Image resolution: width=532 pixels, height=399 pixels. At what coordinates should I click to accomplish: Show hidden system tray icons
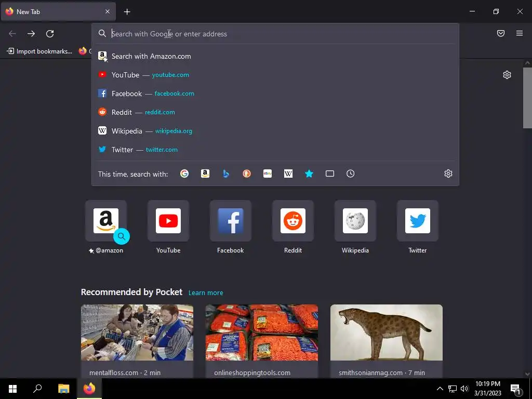(x=440, y=389)
